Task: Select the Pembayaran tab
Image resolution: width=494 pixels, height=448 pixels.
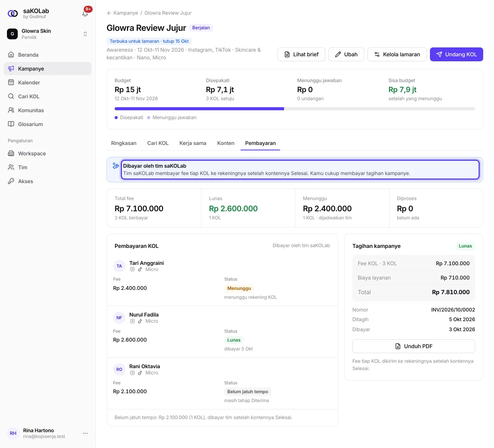Action: (261, 143)
